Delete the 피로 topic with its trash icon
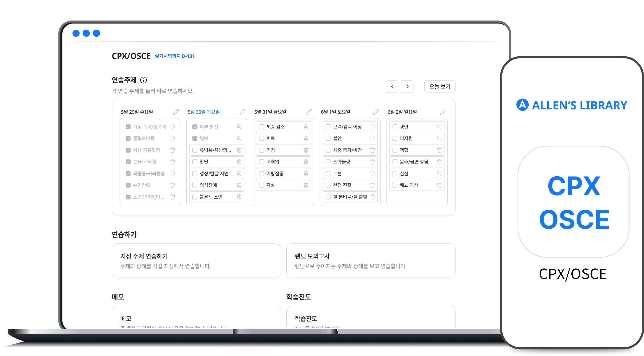 pyautogui.click(x=306, y=138)
